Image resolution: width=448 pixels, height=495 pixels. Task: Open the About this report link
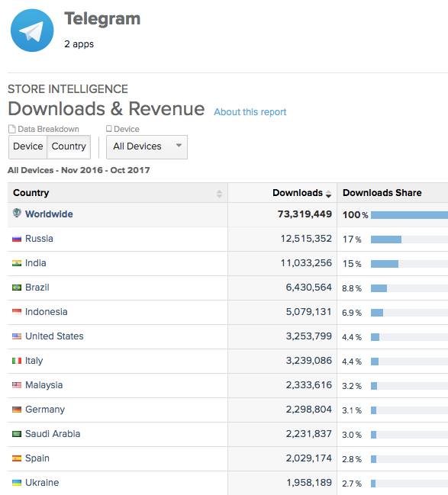[x=250, y=112]
